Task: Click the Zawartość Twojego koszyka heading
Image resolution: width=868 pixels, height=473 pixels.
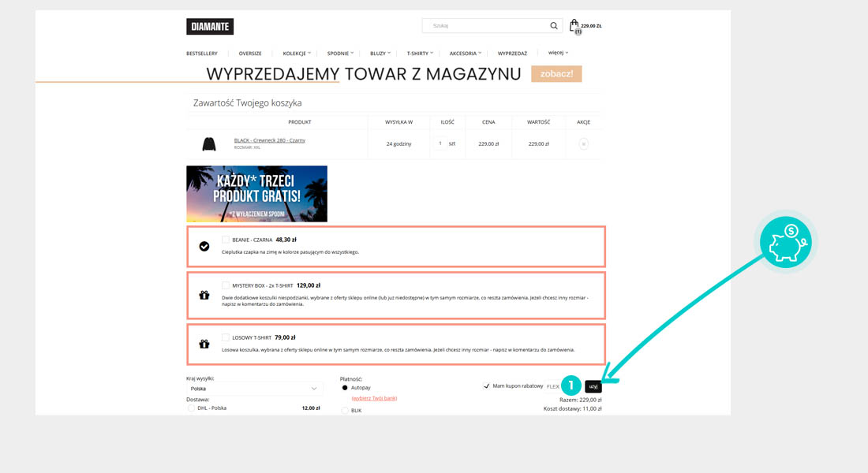Action: click(x=248, y=103)
